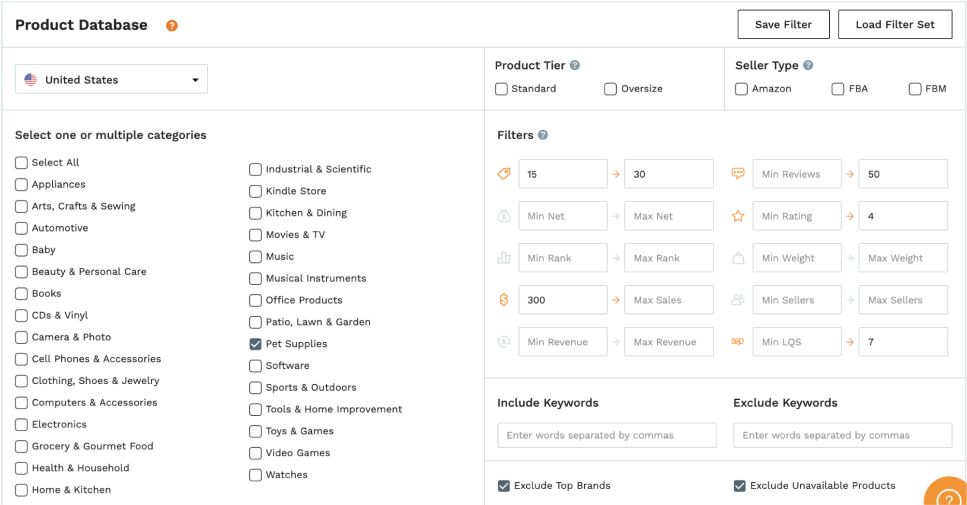The image size is (967, 505).
Task: Click the Min Sellers input field
Action: [797, 300]
